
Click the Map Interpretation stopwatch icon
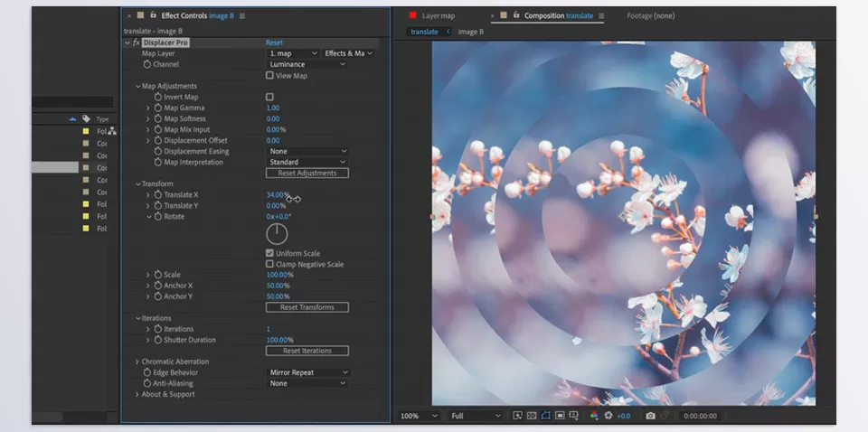(158, 162)
